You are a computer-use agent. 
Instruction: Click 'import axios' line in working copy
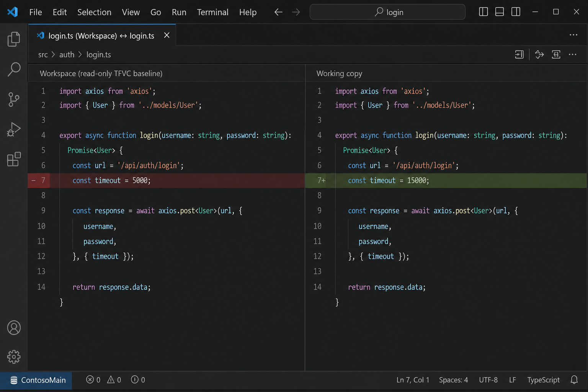coord(382,91)
